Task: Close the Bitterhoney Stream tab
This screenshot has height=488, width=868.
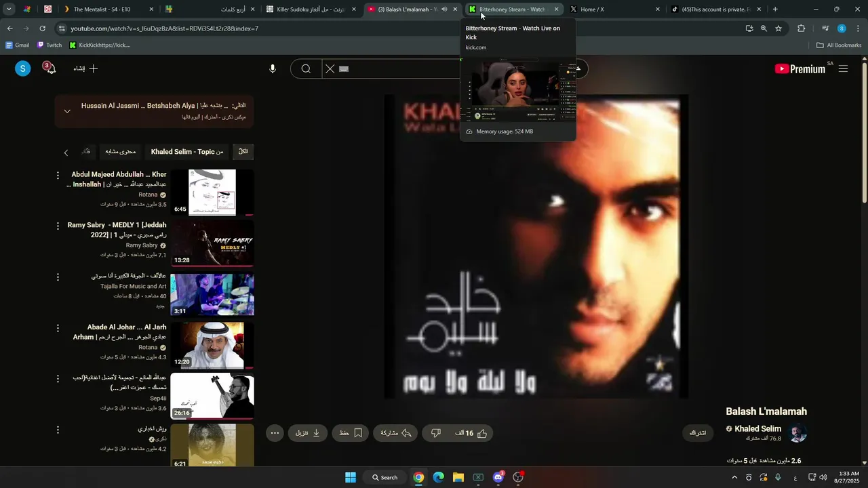Action: [x=557, y=9]
